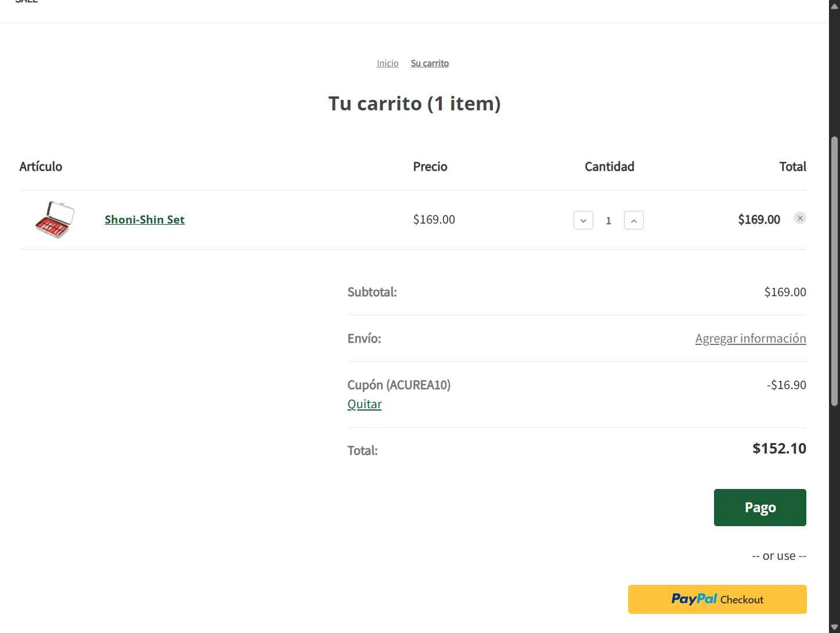
Task: Select the Envío label
Action: tap(364, 339)
